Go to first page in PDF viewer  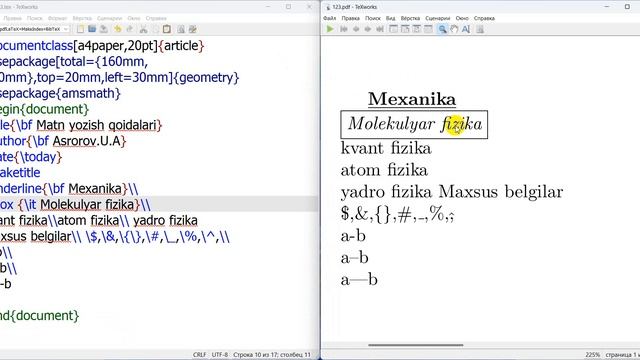point(344,29)
